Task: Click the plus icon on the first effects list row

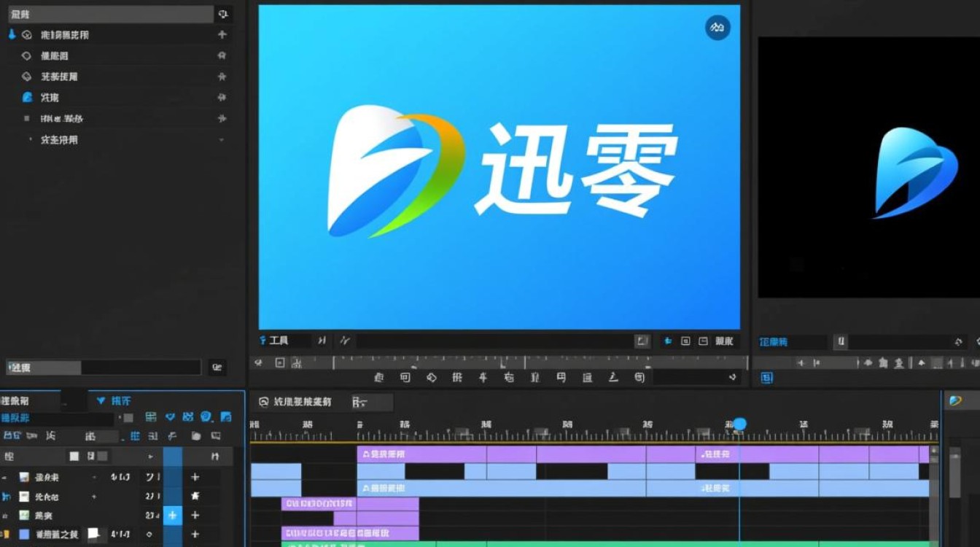Action: [222, 34]
